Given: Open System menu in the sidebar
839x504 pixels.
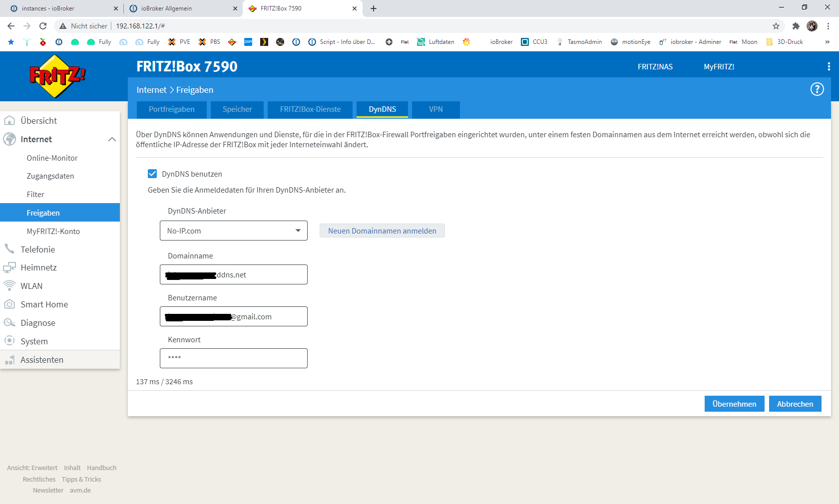Looking at the screenshot, I should pos(60,341).
